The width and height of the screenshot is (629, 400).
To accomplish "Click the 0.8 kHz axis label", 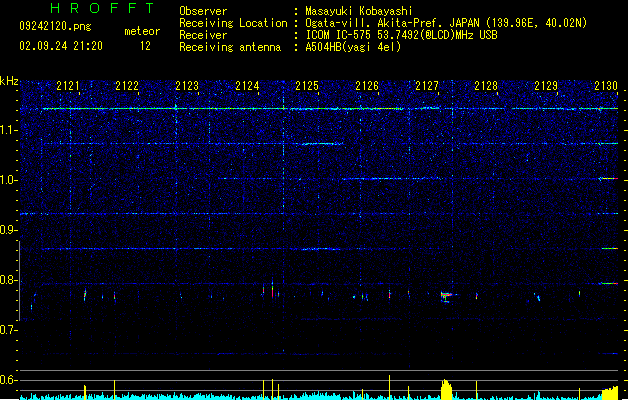I will coord(9,280).
